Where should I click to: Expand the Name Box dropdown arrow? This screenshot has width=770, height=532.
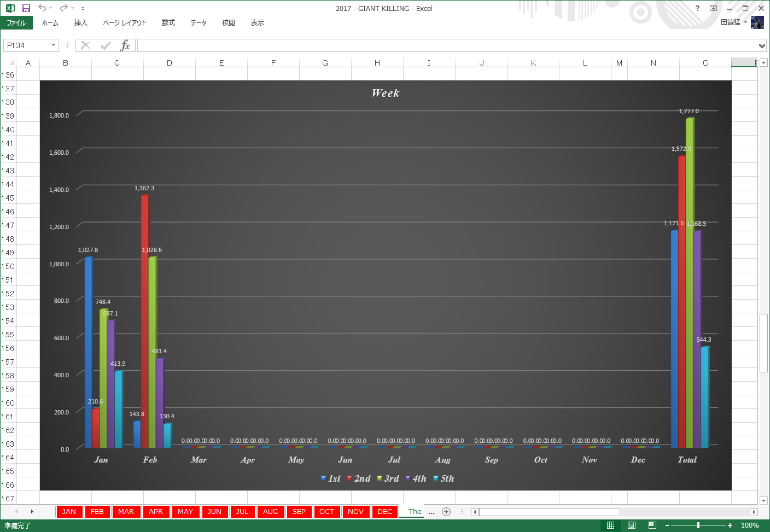(x=53, y=45)
